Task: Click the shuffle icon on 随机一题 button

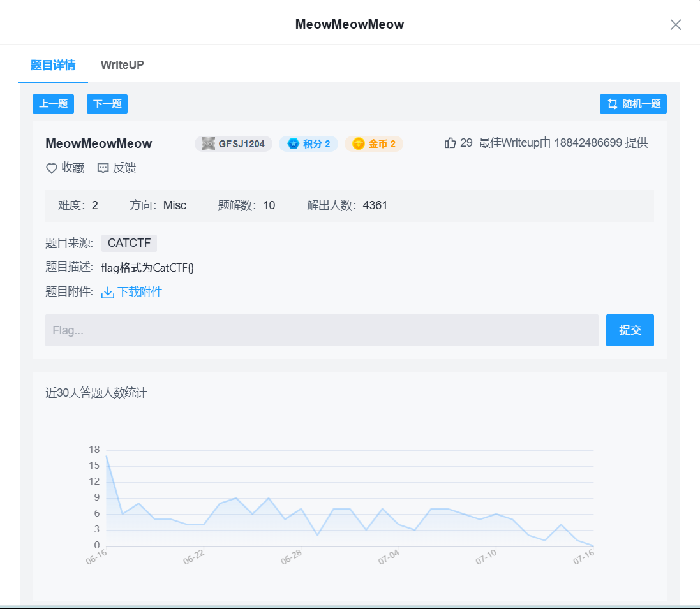Action: click(611, 103)
